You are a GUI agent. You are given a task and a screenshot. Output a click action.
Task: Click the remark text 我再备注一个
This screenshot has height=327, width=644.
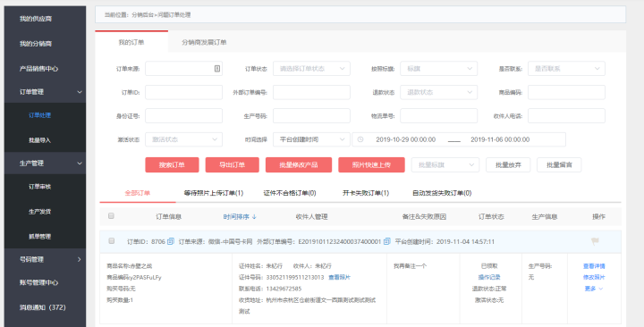coord(410,266)
